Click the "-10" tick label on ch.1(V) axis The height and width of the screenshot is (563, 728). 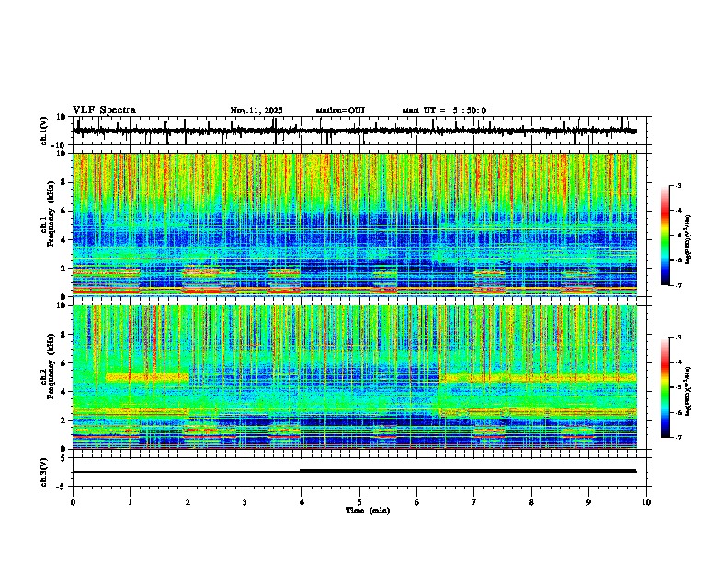pos(60,145)
